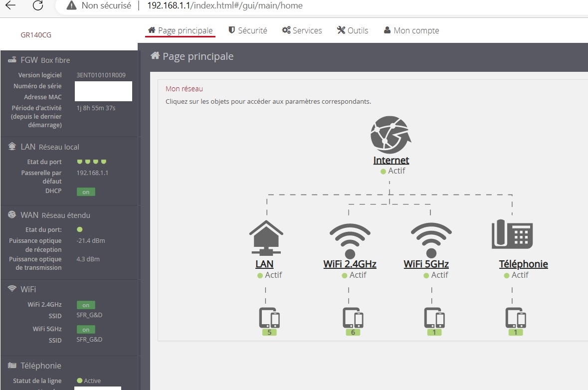Click the Services navigation link
Screen dimensions: 588x390
[x=302, y=30]
